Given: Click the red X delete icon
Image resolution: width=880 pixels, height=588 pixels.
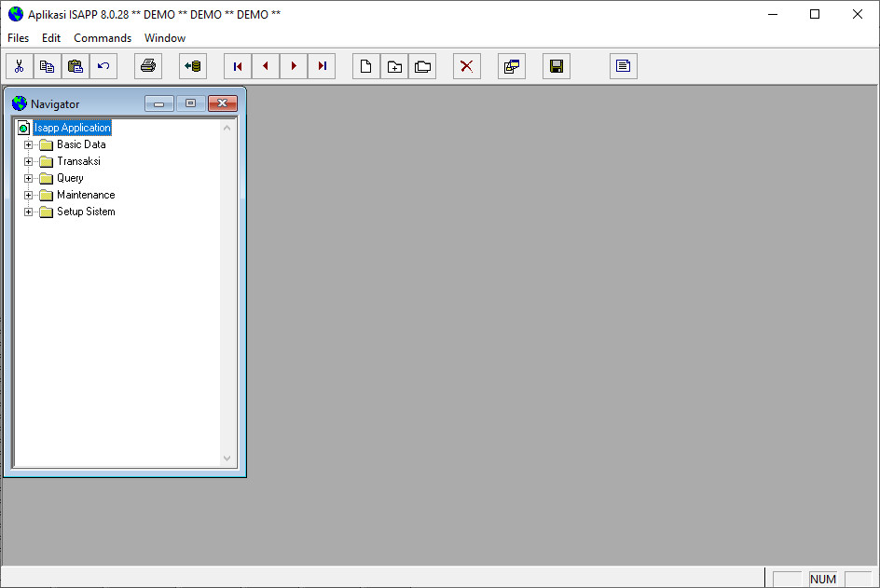Looking at the screenshot, I should point(466,66).
